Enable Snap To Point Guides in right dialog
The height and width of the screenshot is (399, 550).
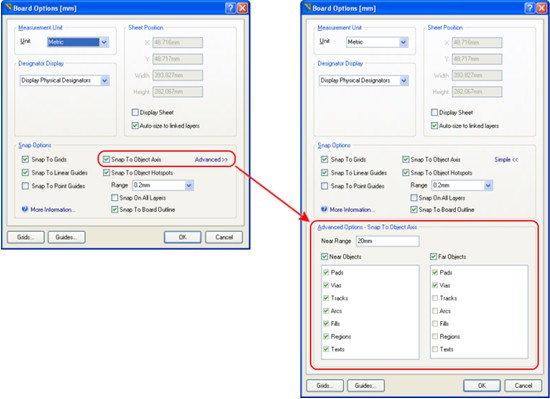coord(324,186)
